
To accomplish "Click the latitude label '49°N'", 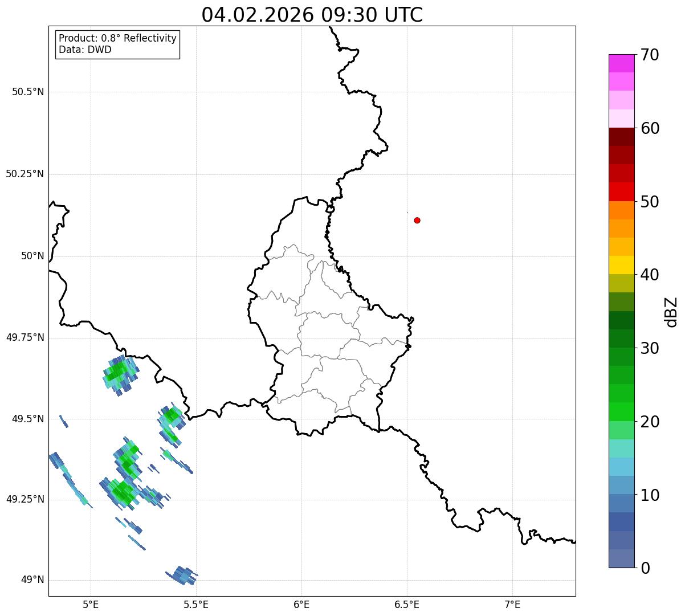I will [x=32, y=580].
